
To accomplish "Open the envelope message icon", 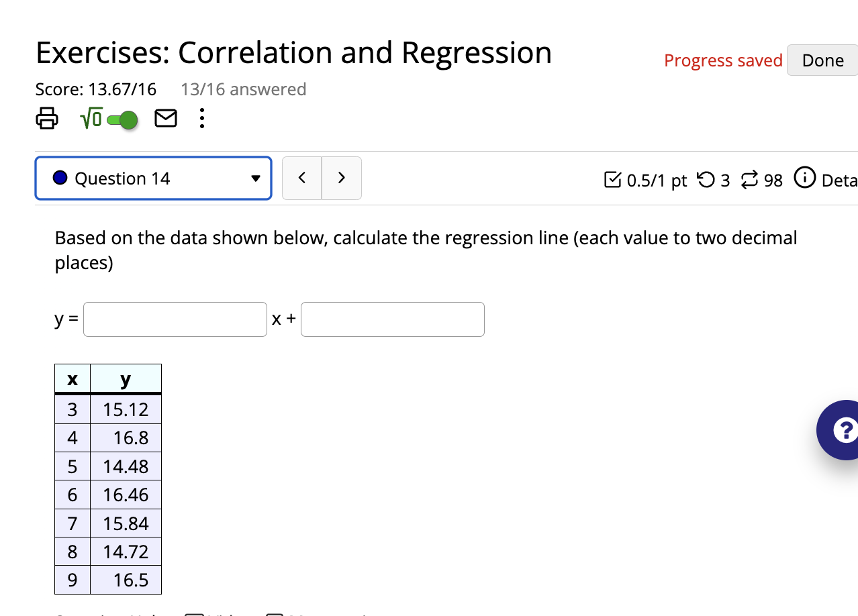I will tap(165, 118).
